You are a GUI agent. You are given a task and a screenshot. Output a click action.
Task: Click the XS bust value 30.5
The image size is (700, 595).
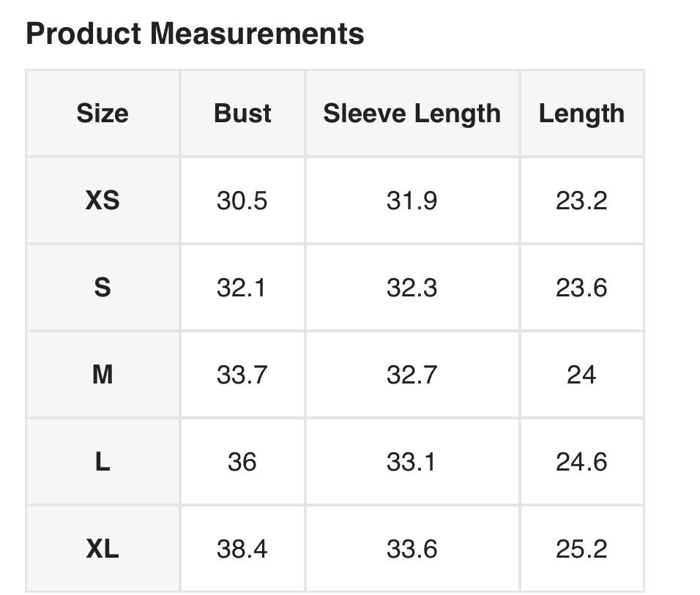(x=242, y=200)
